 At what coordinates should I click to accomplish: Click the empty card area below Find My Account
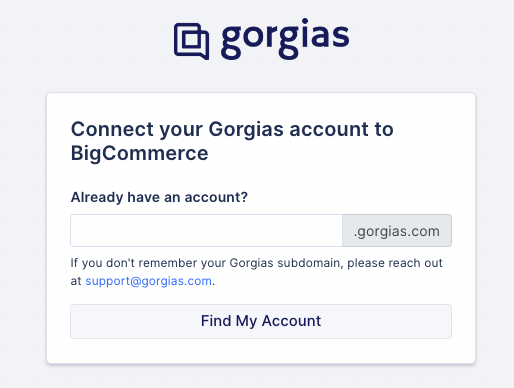click(x=261, y=351)
